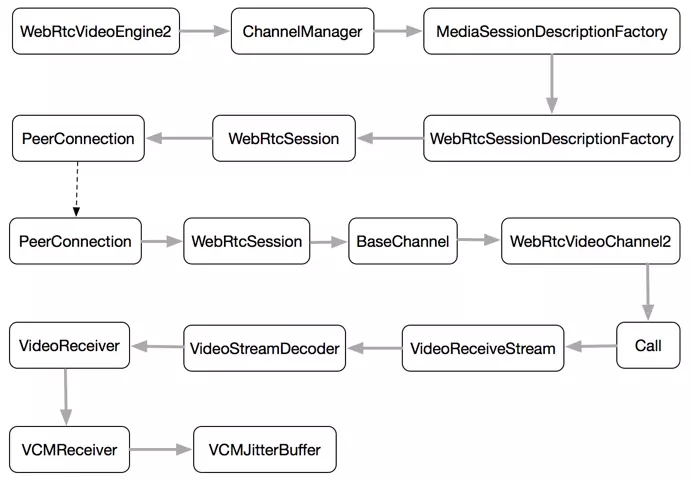Pick the WebRtcSessionDescriptionFactory box
Screen dimensions: 692x482
[x=551, y=138]
